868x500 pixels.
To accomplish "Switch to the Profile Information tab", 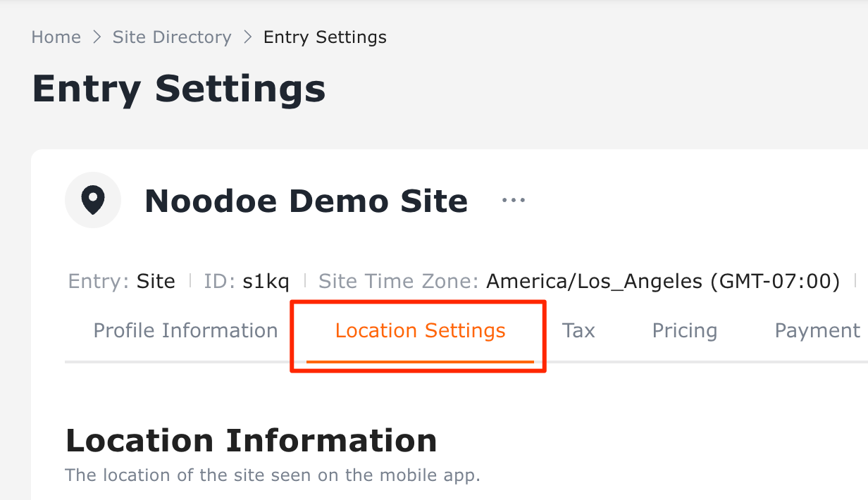I will [185, 331].
